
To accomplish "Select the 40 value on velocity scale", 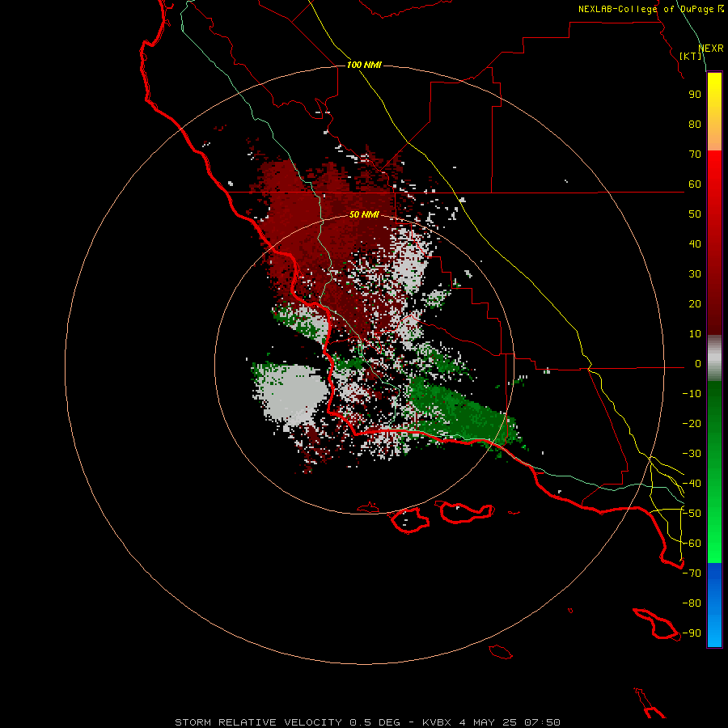I will pos(695,244).
